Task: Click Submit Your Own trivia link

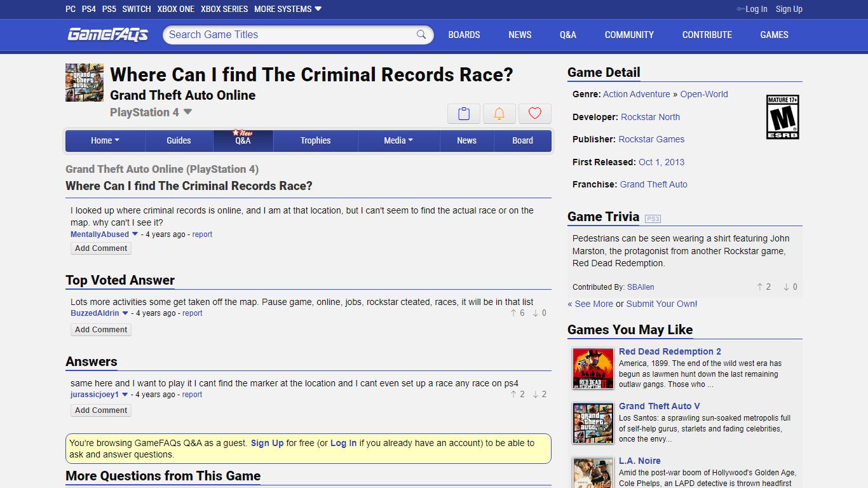Action: [x=661, y=304]
